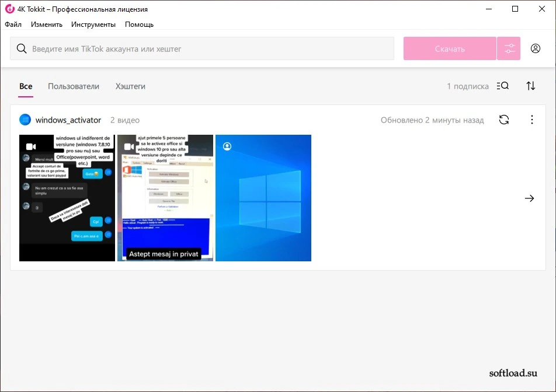Click the windows_activator avatar icon
This screenshot has height=392, width=556.
click(25, 120)
